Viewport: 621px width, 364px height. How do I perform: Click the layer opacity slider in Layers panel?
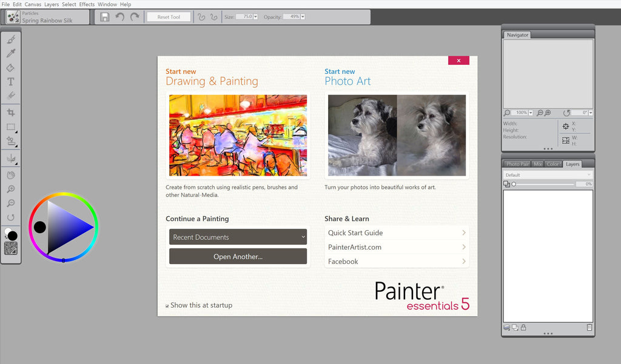543,184
